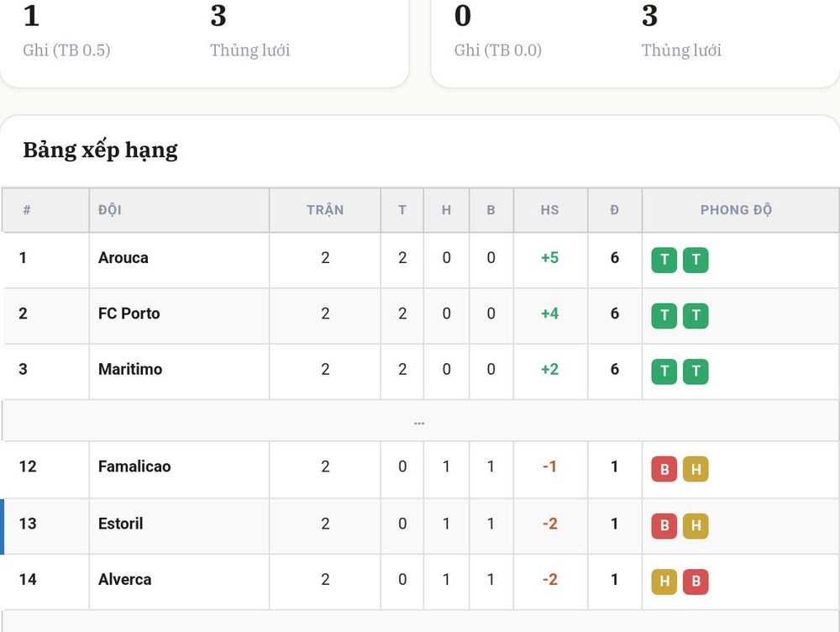Viewport: 840px width, 632px height.
Task: Open the Arouca team link
Action: pos(123,258)
